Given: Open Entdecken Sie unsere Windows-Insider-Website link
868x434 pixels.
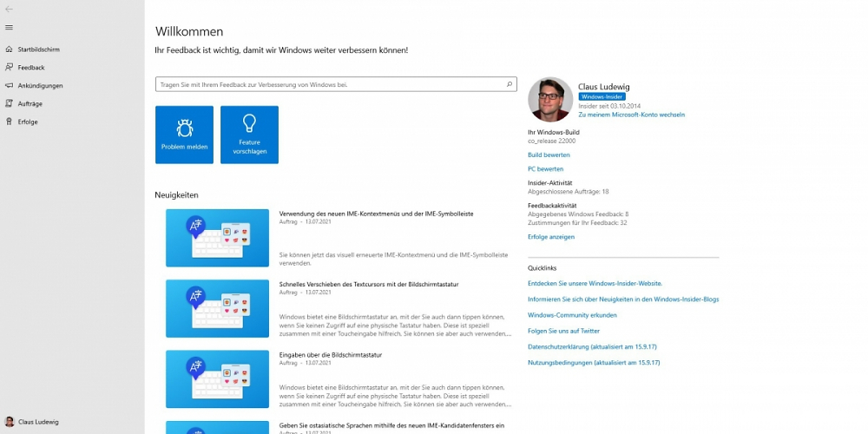Looking at the screenshot, I should coord(595,283).
